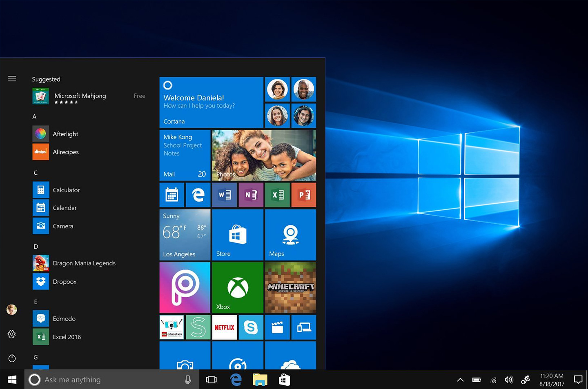This screenshot has width=588, height=389.
Task: Launch the Netflix tile
Action: [x=225, y=327]
